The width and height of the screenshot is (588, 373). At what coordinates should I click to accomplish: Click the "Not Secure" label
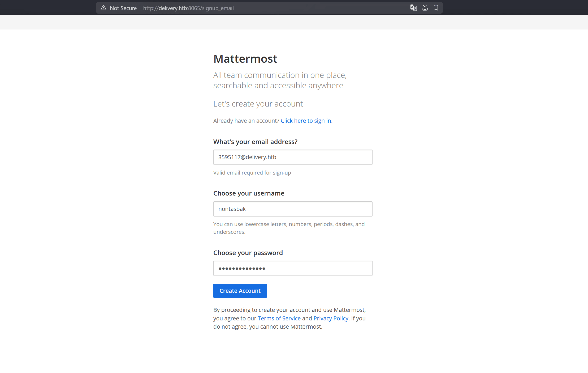(123, 8)
